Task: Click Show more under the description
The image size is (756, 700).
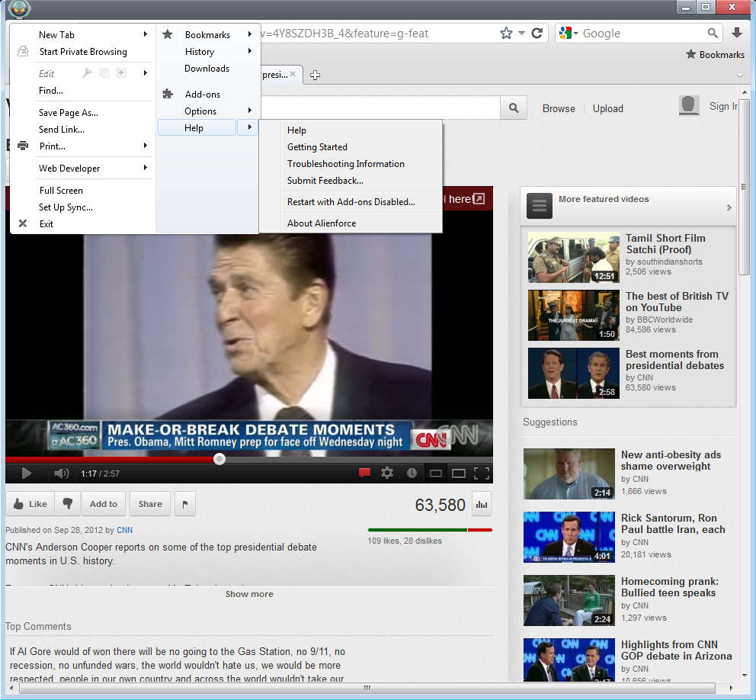Action: pyautogui.click(x=248, y=594)
